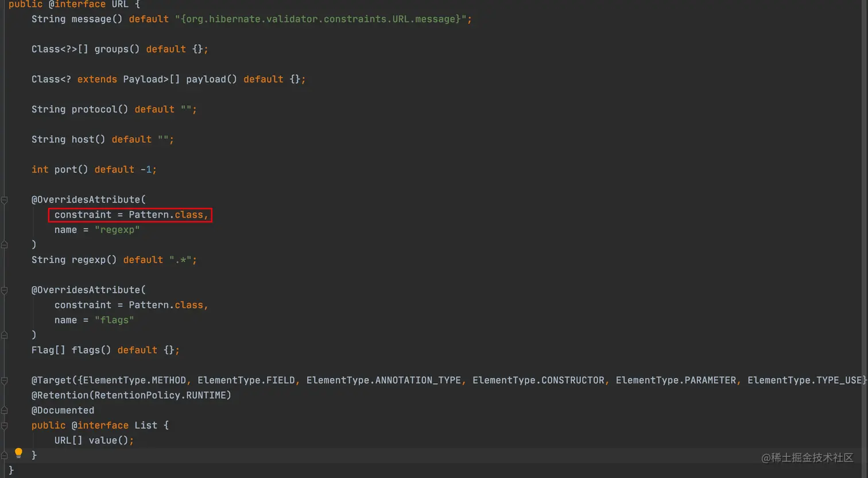The image size is (868, 478).
Task: Click the "regexp" string literal
Action: (117, 230)
